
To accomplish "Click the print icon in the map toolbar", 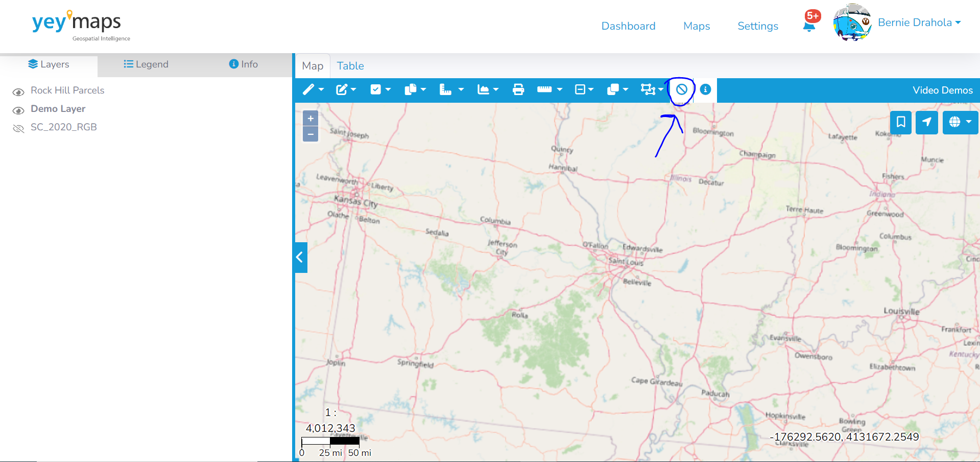I will pyautogui.click(x=518, y=89).
